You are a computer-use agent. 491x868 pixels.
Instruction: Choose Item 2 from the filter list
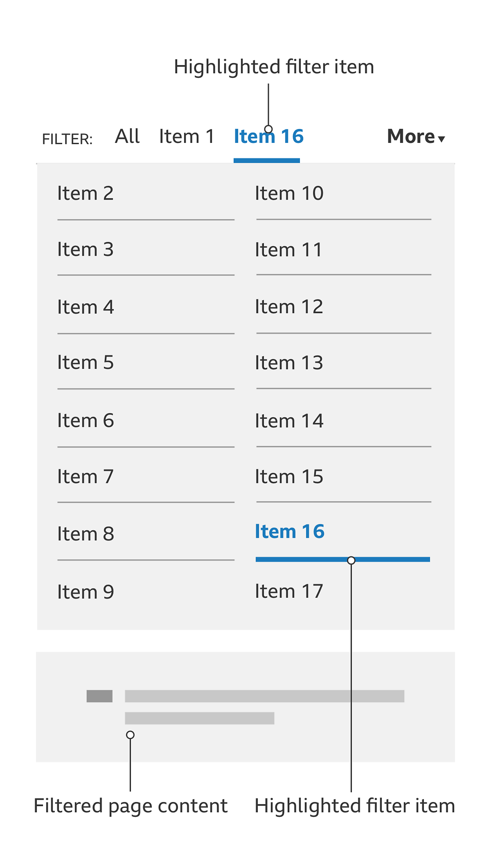86,193
